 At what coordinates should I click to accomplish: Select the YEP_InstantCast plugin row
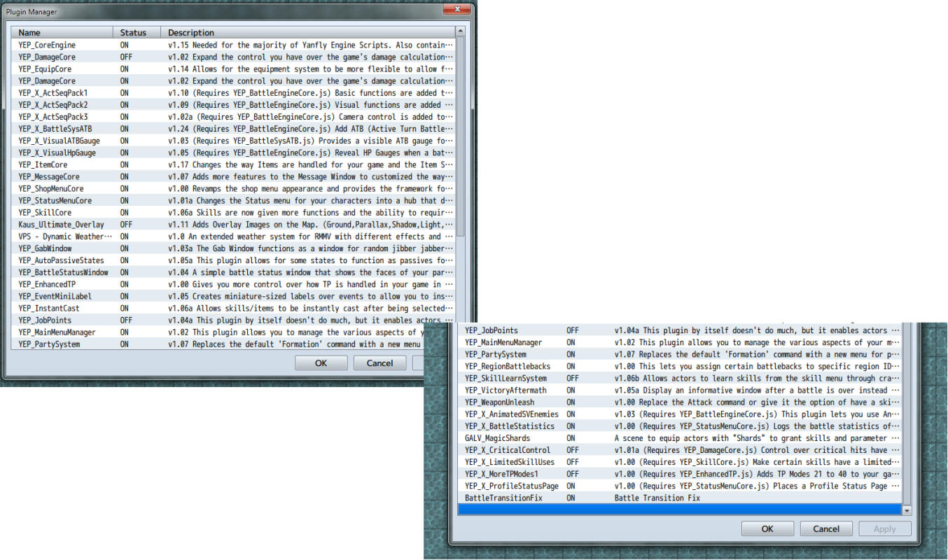pos(233,308)
